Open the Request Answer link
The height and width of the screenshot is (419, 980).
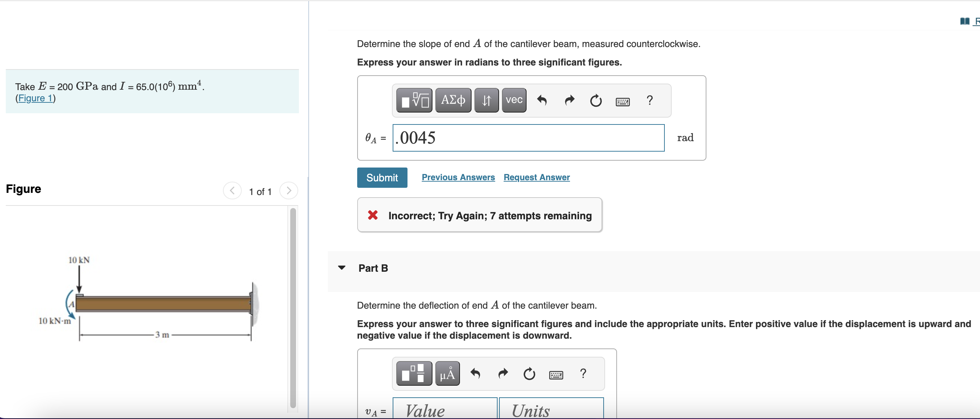coord(536,177)
